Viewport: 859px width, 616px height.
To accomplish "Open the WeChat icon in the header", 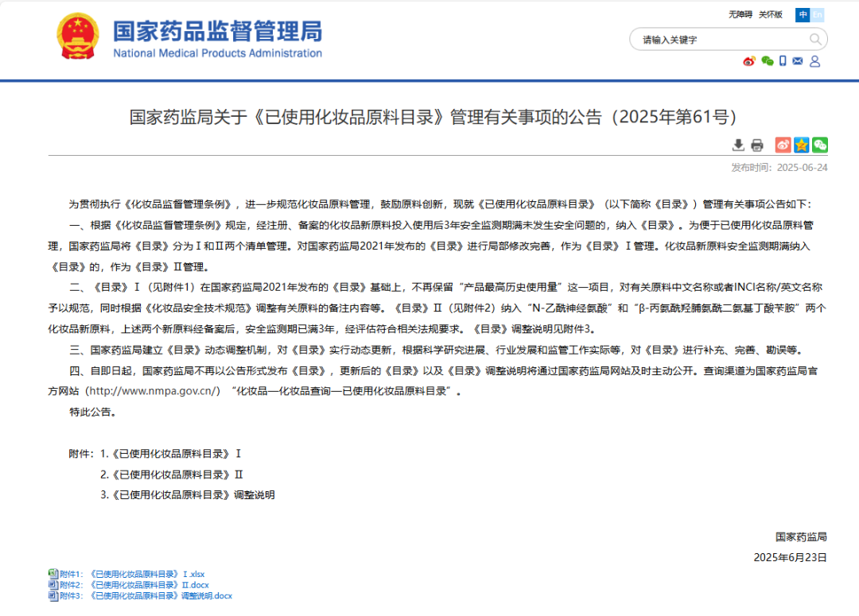I will pos(767,61).
